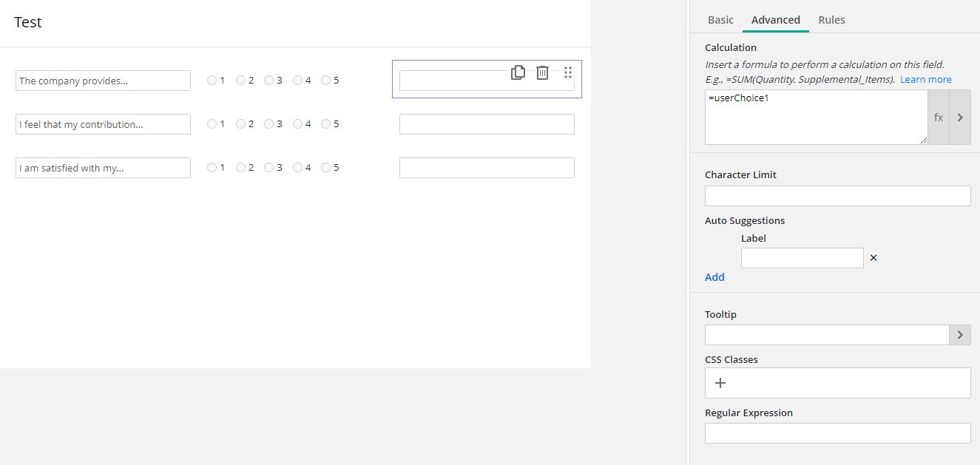Switch to the Basic tab

point(720,20)
